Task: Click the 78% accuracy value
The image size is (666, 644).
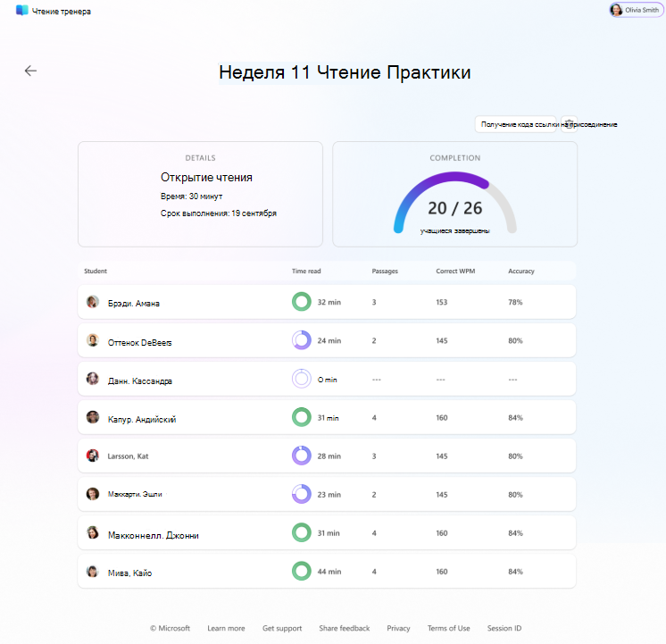Action: tap(515, 302)
